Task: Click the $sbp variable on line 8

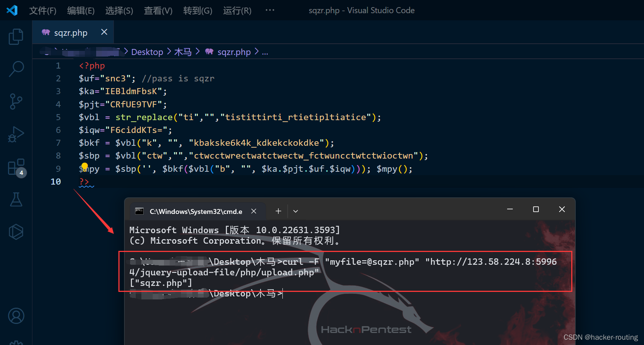Action: coord(89,156)
